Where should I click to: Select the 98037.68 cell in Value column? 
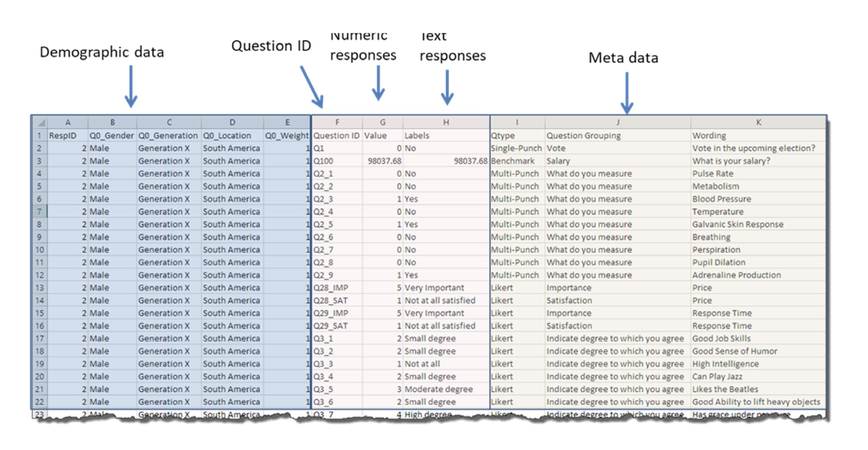pyautogui.click(x=383, y=161)
